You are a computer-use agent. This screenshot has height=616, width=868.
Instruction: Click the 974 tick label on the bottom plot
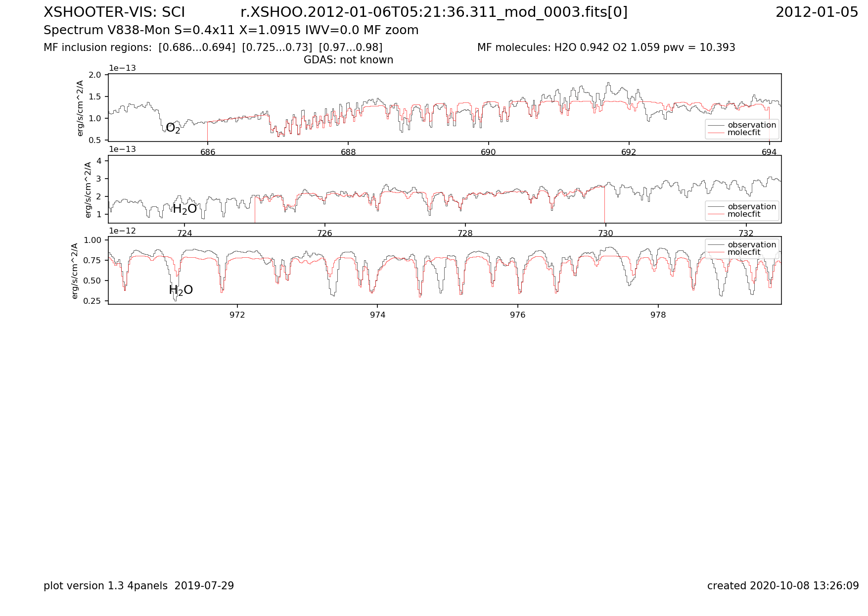377,315
